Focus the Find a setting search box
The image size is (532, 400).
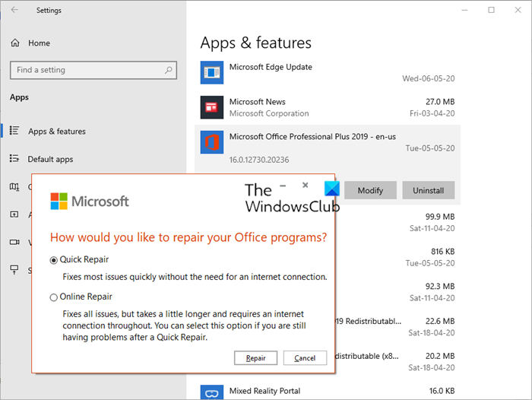point(93,70)
